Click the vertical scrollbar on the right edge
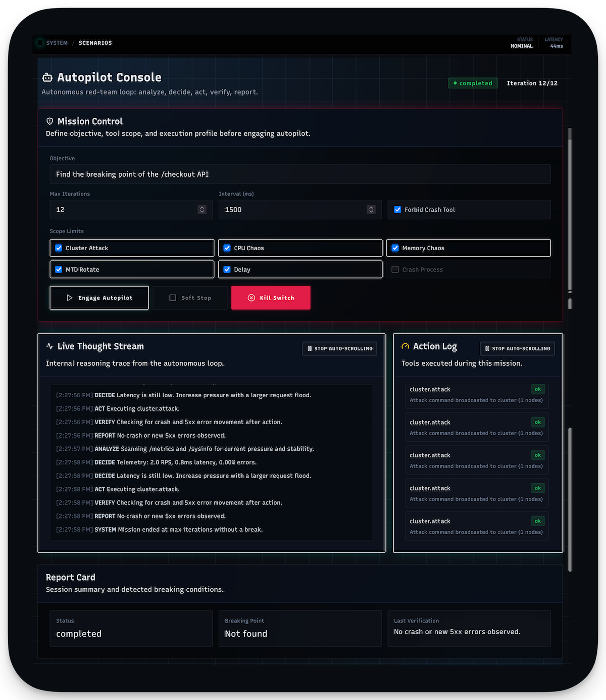Screen dimensions: 606x700 (571, 212)
